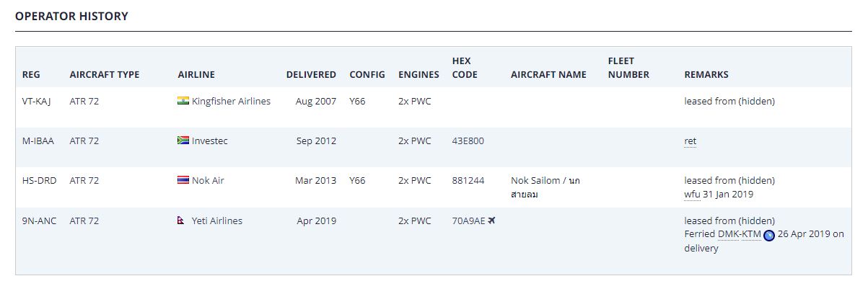This screenshot has height=294, width=868.
Task: Click the South Africa flag next to Investec
Action: point(183,141)
